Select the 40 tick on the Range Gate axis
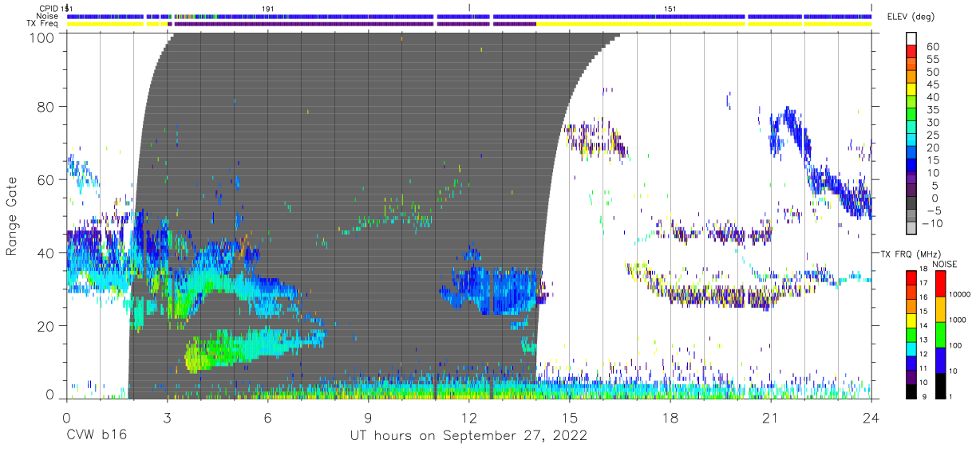Screen dimensions: 980x452 point(45,253)
